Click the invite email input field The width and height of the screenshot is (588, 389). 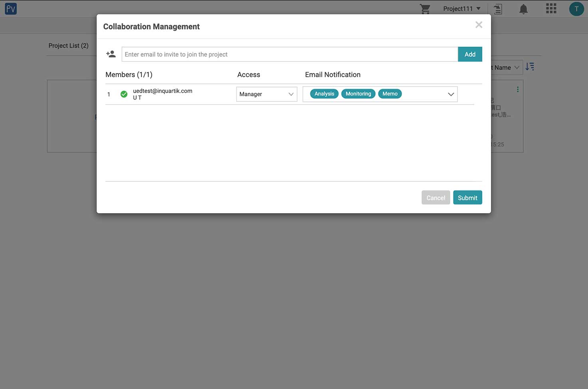pyautogui.click(x=289, y=54)
